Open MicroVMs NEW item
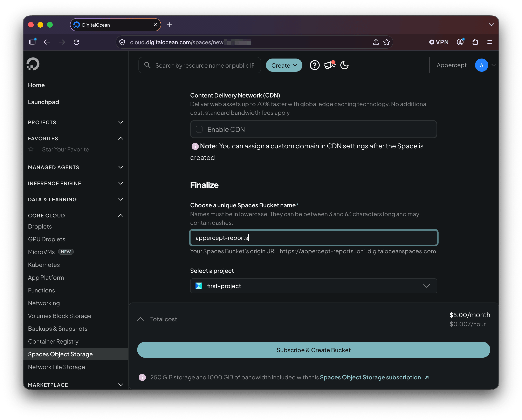This screenshot has width=522, height=420. pos(51,252)
